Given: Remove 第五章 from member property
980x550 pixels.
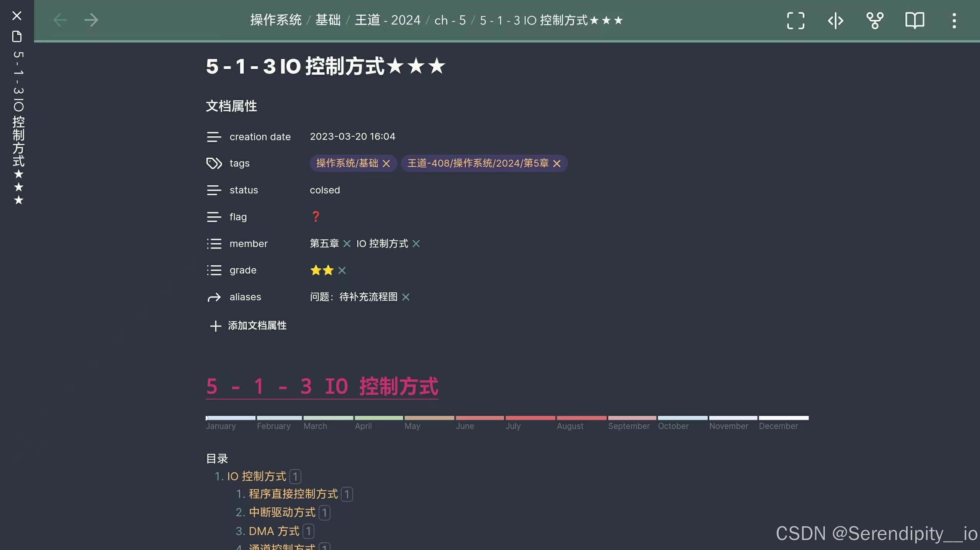Looking at the screenshot, I should coord(347,244).
